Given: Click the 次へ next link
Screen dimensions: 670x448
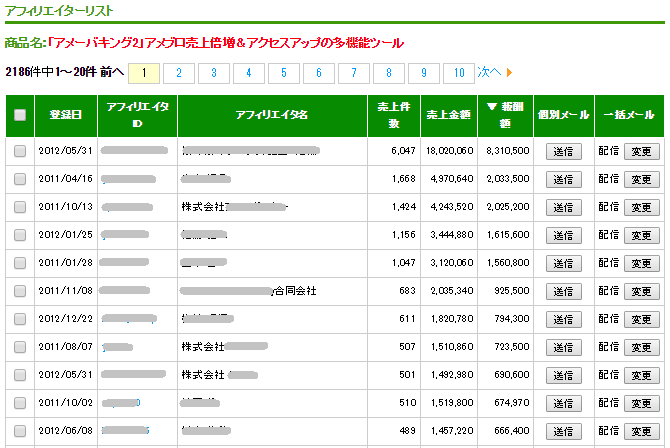Looking at the screenshot, I should (489, 73).
